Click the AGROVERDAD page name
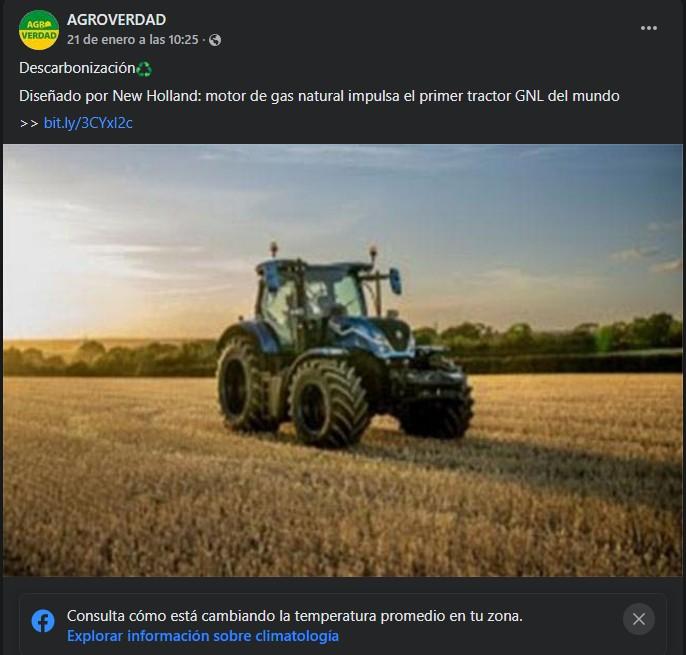 [116, 20]
